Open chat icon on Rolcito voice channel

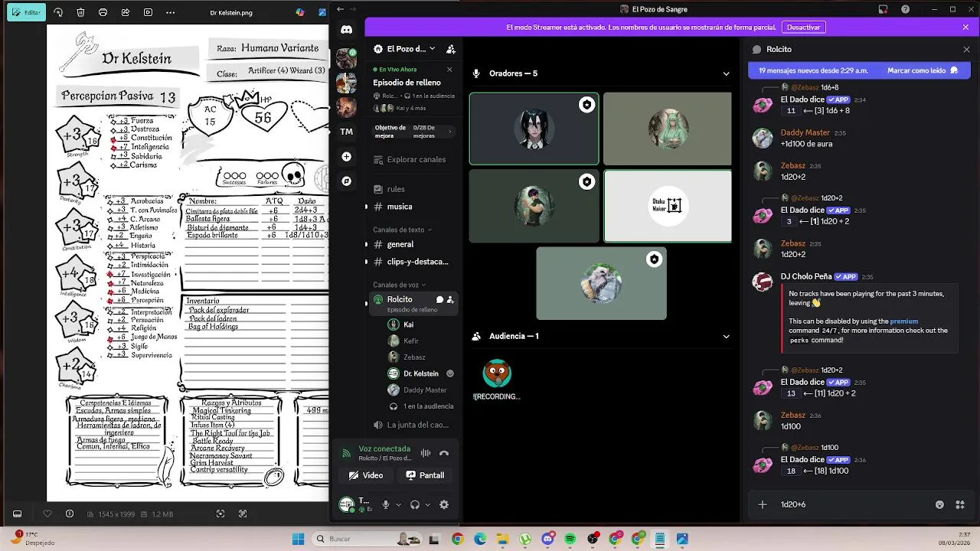tap(439, 300)
